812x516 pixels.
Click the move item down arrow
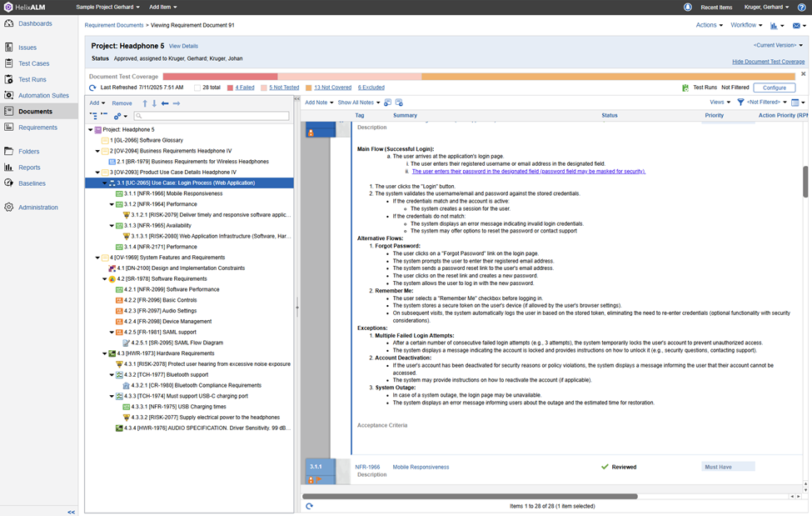[x=154, y=103]
